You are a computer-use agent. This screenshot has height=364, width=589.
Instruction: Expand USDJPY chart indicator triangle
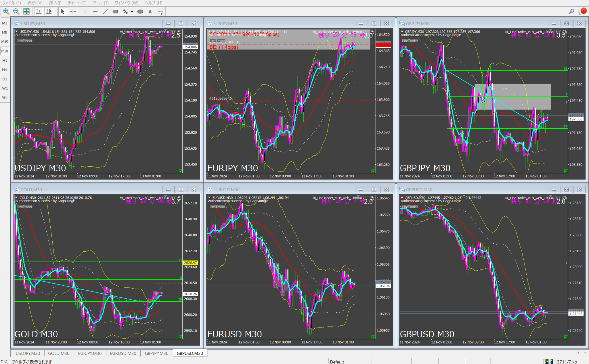pos(17,32)
